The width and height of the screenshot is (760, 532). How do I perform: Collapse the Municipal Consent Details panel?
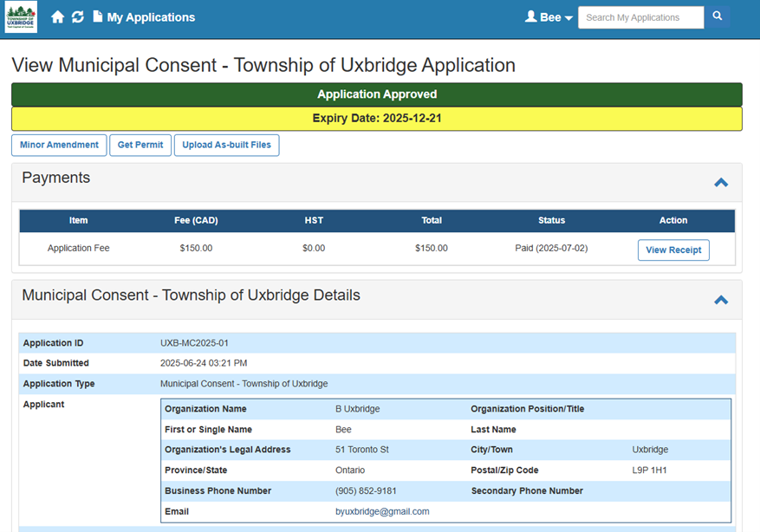[x=720, y=300]
